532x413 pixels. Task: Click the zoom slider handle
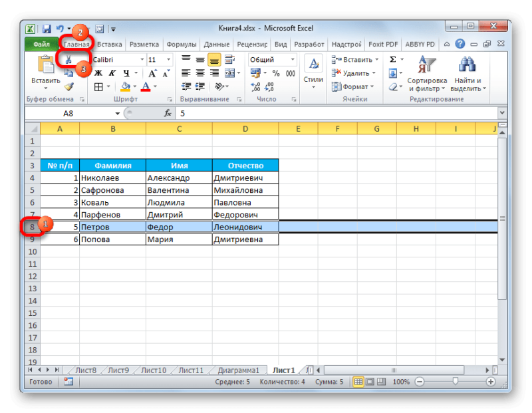[x=456, y=382]
